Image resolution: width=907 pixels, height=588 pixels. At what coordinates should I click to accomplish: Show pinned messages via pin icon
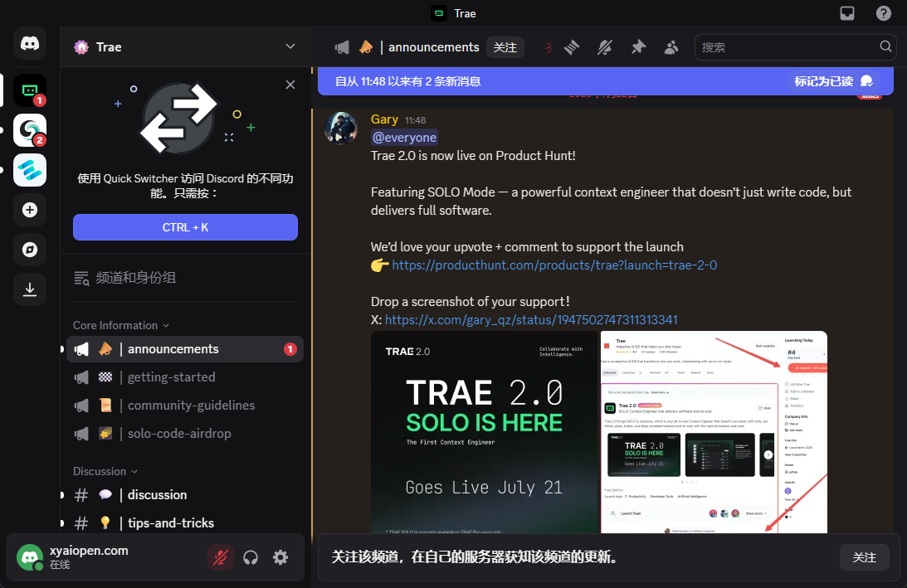(x=638, y=47)
